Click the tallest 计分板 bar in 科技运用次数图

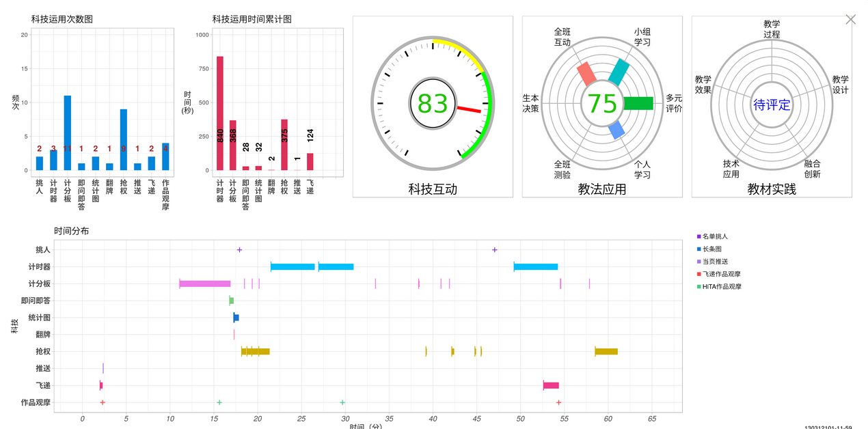(x=68, y=133)
